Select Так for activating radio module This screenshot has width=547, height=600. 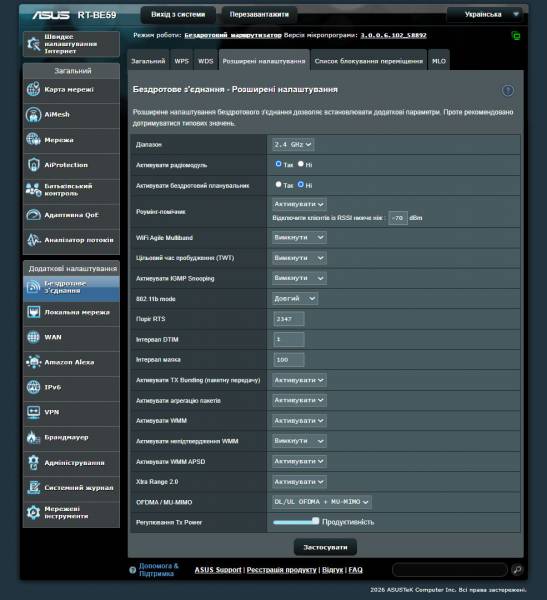(278, 164)
